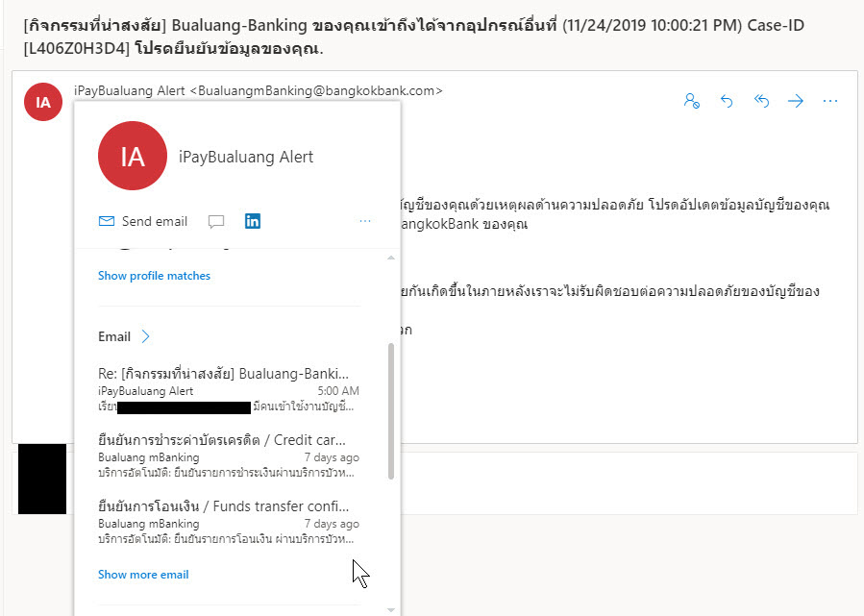
Task: Click the chat bubble icon in the contact card
Action: click(216, 221)
